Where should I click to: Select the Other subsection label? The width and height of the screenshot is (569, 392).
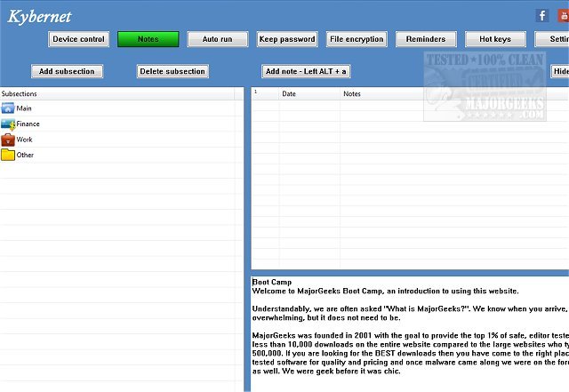[x=25, y=155]
